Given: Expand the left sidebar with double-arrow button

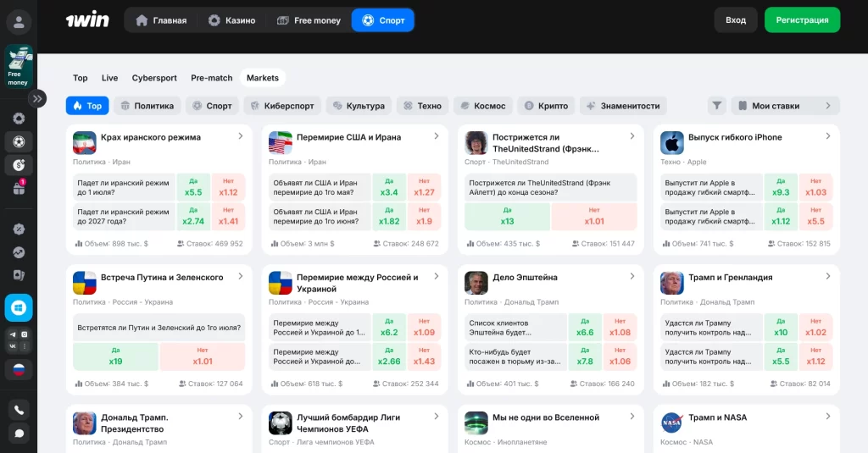Looking at the screenshot, I should (37, 98).
